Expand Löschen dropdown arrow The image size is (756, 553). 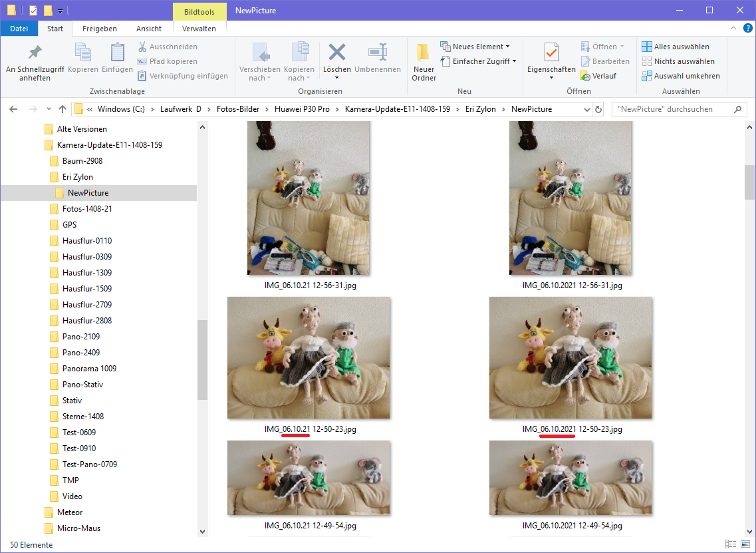point(337,78)
